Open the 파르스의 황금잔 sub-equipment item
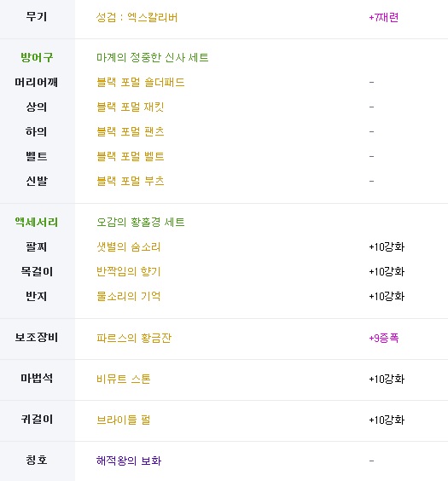Viewport: 448px width, 481px height. 134,338
